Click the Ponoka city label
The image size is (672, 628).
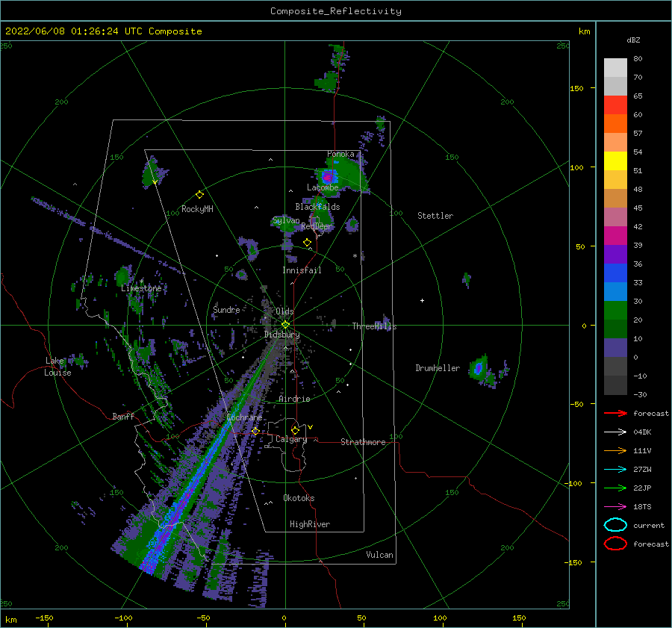340,154
